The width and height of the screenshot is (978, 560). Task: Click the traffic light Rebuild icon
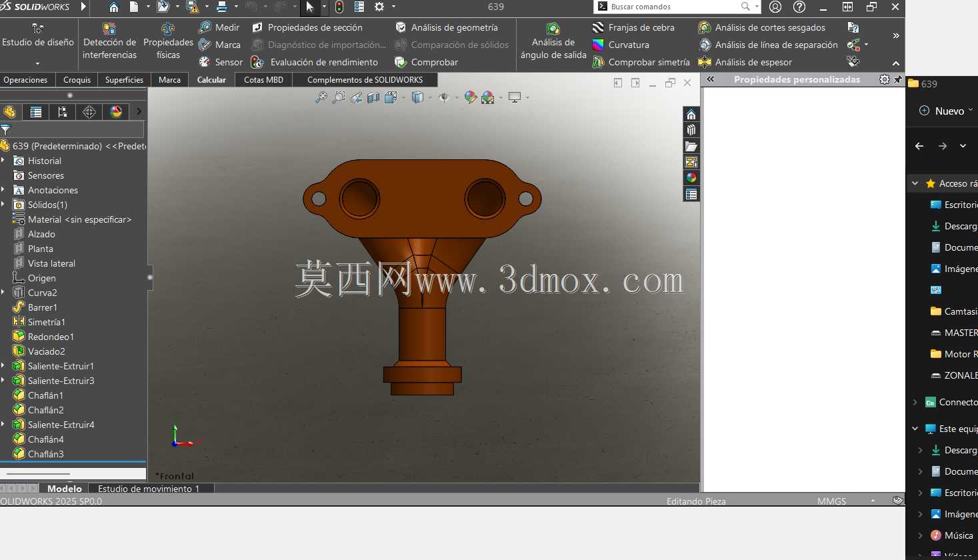coord(339,7)
